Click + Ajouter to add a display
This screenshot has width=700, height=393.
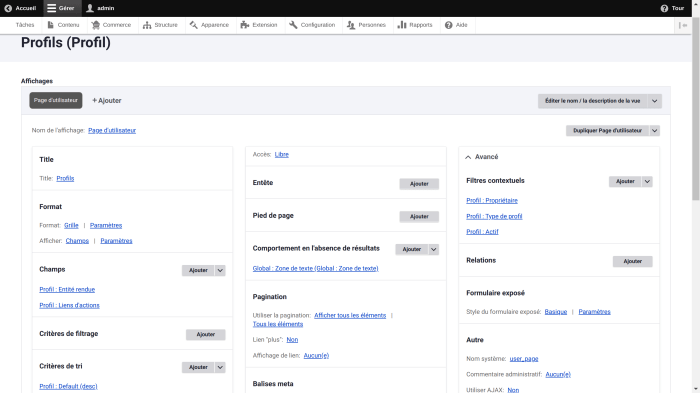pos(107,100)
